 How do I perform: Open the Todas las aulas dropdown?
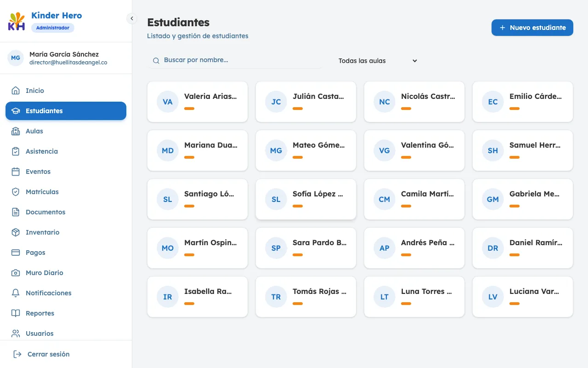point(377,61)
